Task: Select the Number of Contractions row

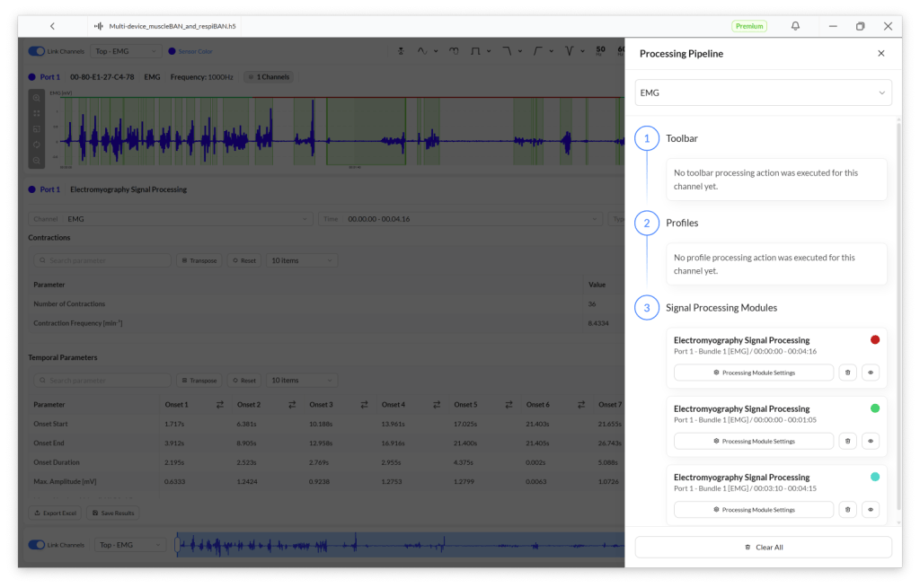Action: pos(326,304)
